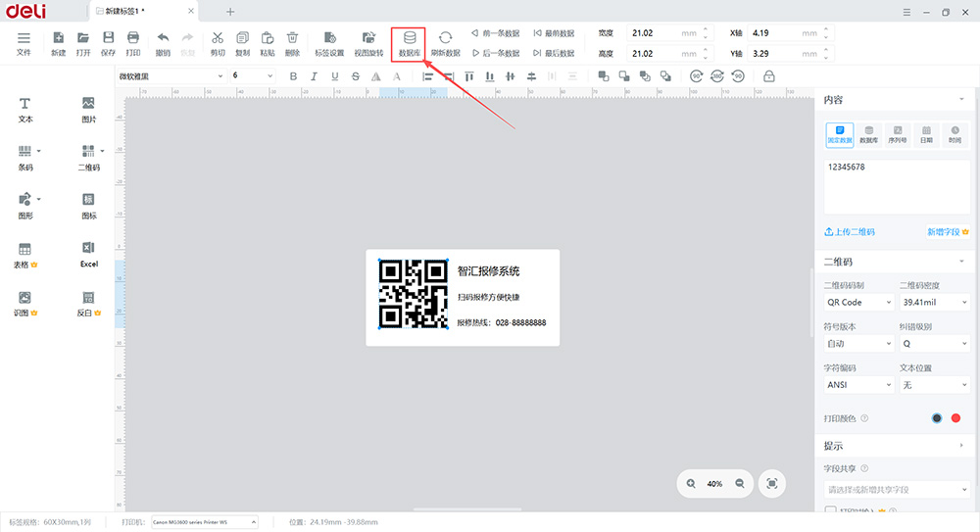Click the 删除 trash icon
Image resolution: width=980 pixels, height=532 pixels.
292,44
